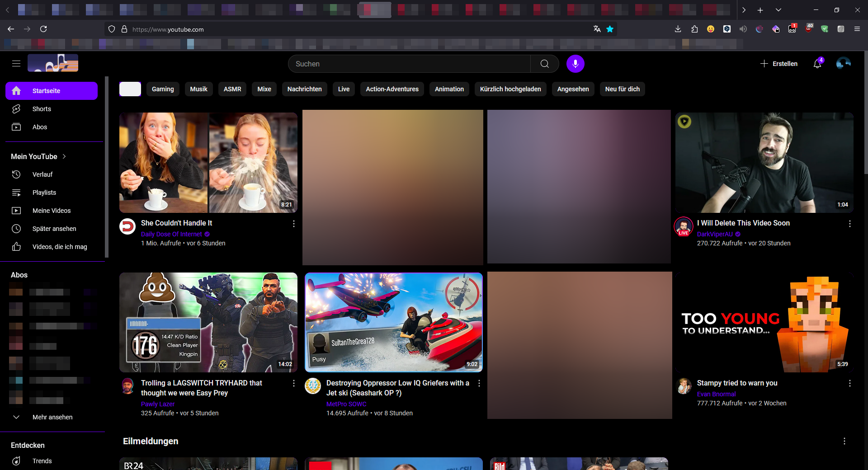The image size is (868, 470).
Task: Focus the Suchen search field
Action: [x=409, y=64]
